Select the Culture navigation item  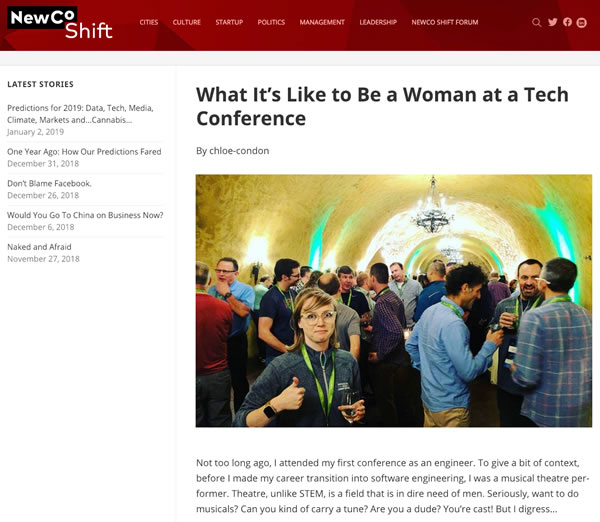[187, 22]
